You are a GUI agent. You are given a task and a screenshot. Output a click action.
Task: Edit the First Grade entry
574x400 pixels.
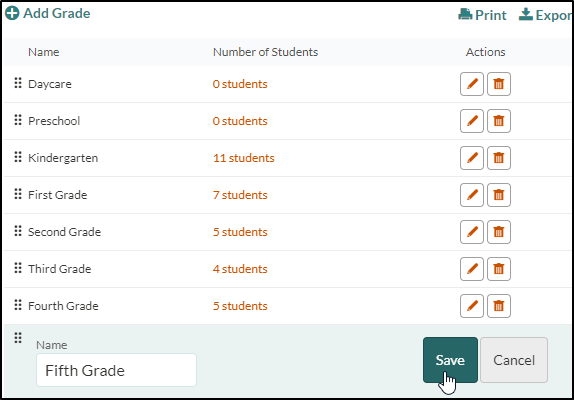coord(472,195)
